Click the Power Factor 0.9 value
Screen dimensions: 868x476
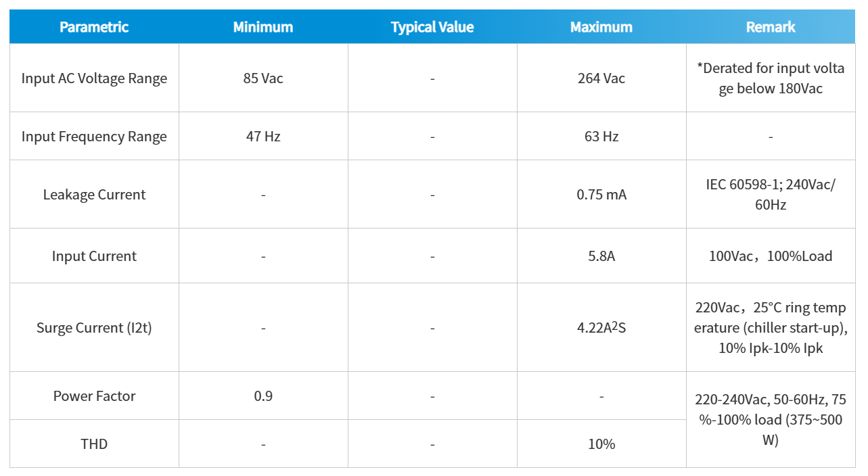[x=263, y=396]
